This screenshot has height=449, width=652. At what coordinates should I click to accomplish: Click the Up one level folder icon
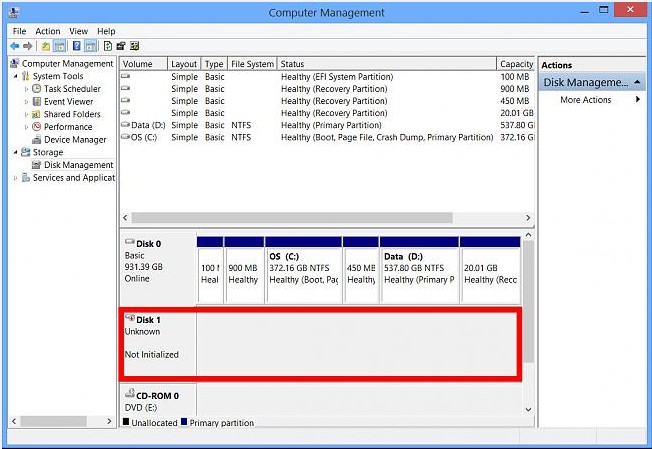[x=46, y=46]
